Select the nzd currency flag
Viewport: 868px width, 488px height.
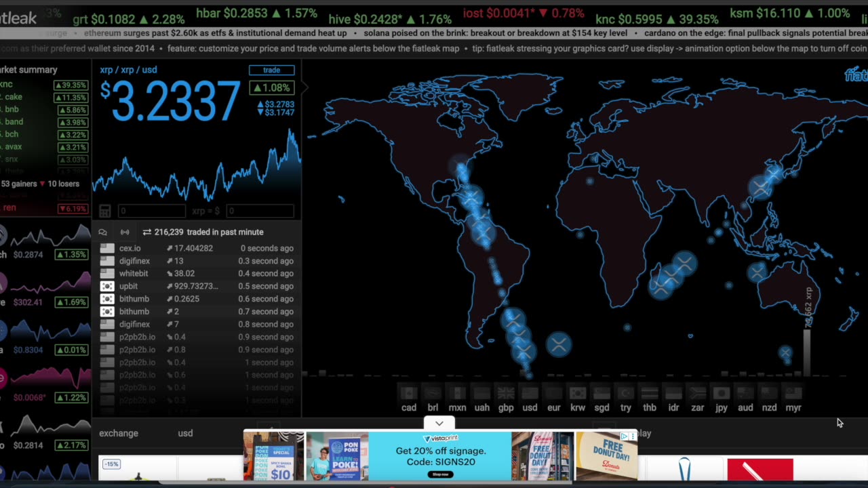[x=769, y=393]
